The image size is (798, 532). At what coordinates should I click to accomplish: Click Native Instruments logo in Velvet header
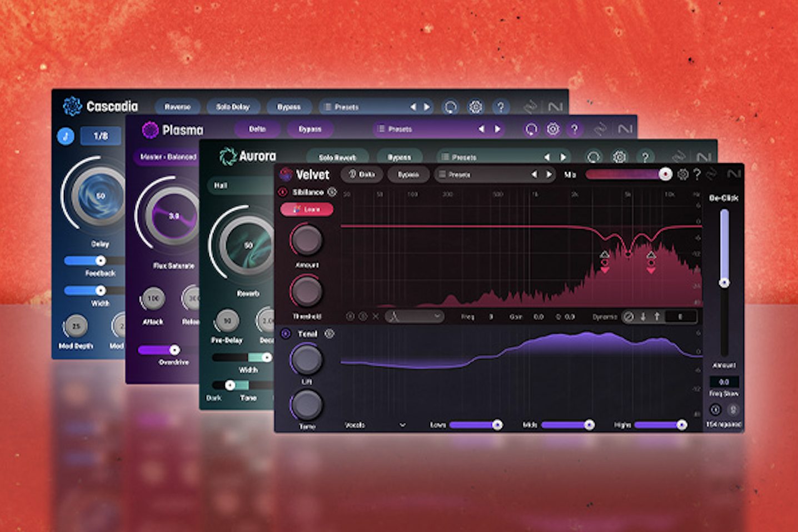[734, 174]
